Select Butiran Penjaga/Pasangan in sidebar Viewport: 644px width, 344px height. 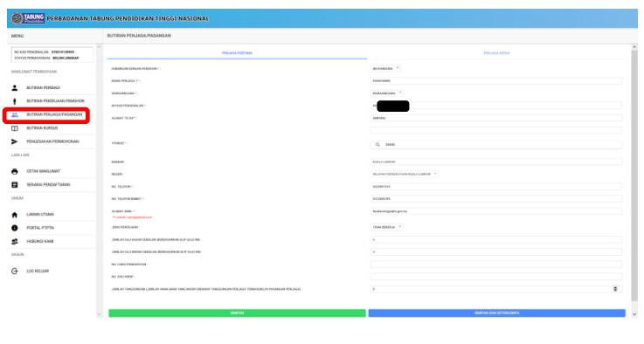coord(54,115)
